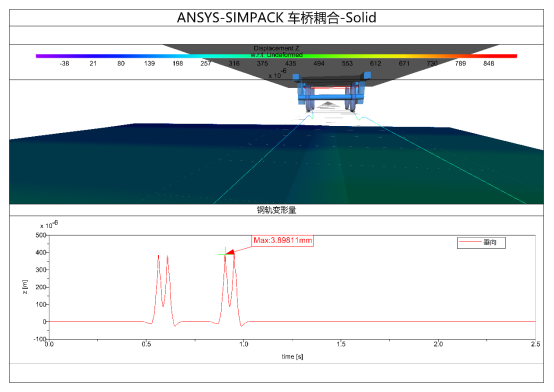
Task: Click the 0.5 tick on time axis
Action: pos(146,344)
